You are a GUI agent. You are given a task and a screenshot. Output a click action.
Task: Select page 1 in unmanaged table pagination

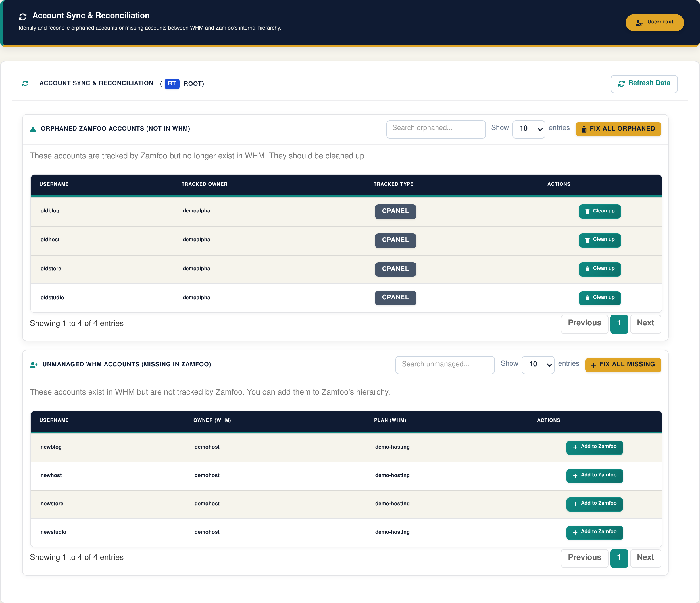point(619,558)
